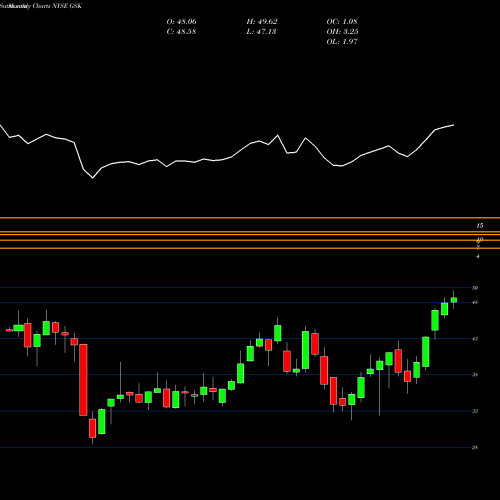
Task: Click the 43 price axis label
Action: (x=475, y=339)
